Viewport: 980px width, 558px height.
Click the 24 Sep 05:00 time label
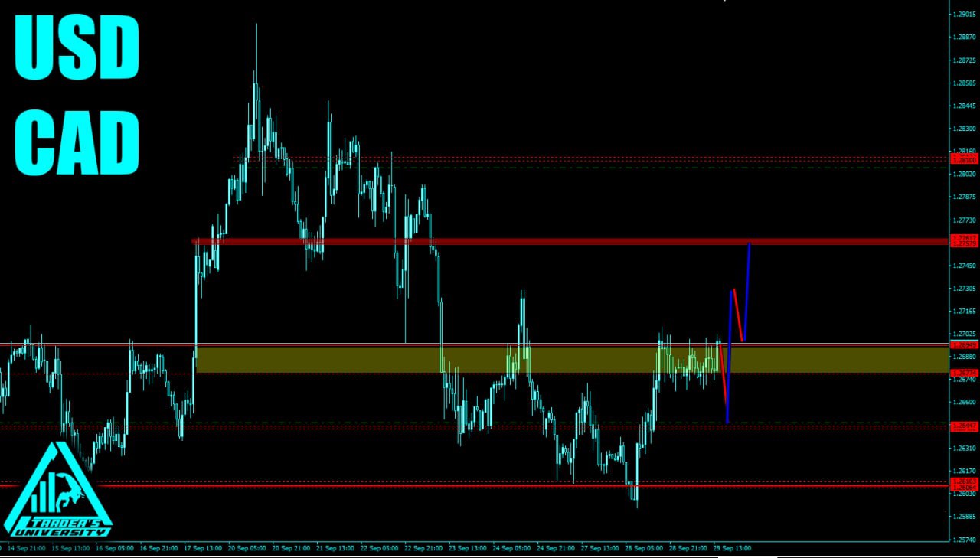tap(512, 548)
